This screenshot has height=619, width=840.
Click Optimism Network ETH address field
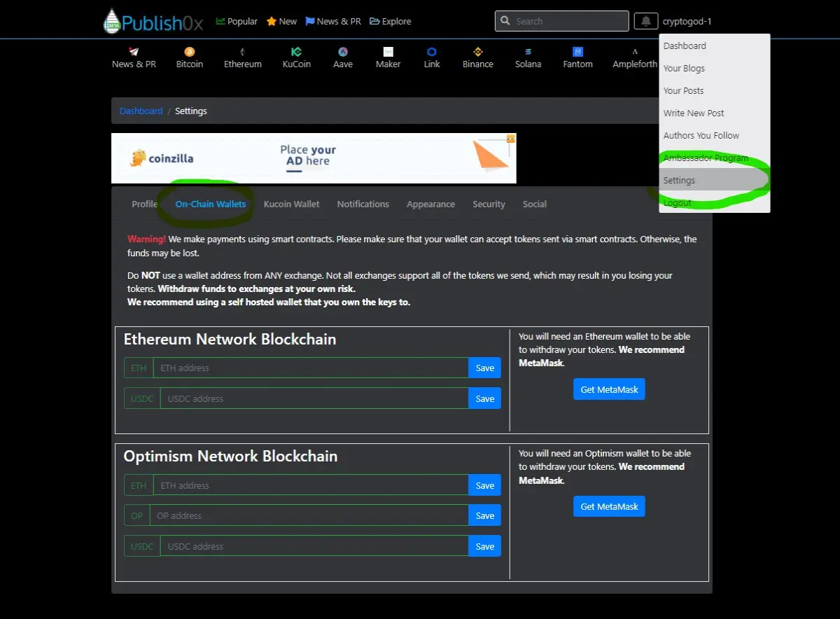pyautogui.click(x=311, y=485)
